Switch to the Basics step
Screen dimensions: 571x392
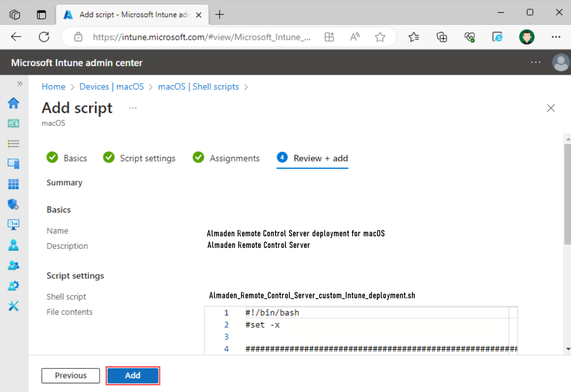(67, 158)
